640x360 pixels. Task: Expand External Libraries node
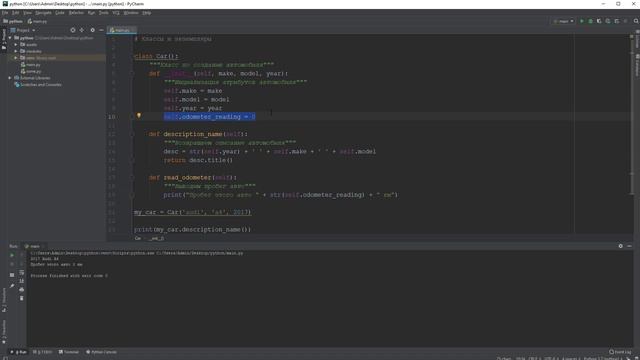[10, 78]
